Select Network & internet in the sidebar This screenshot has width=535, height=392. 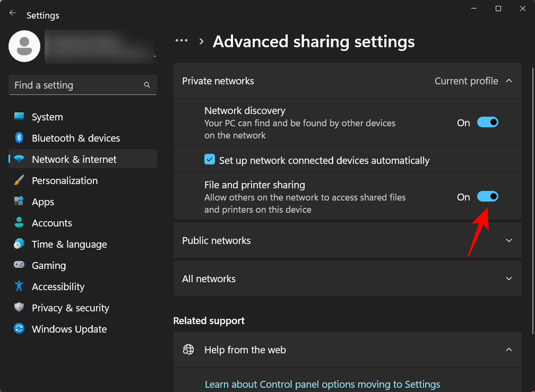(x=74, y=159)
